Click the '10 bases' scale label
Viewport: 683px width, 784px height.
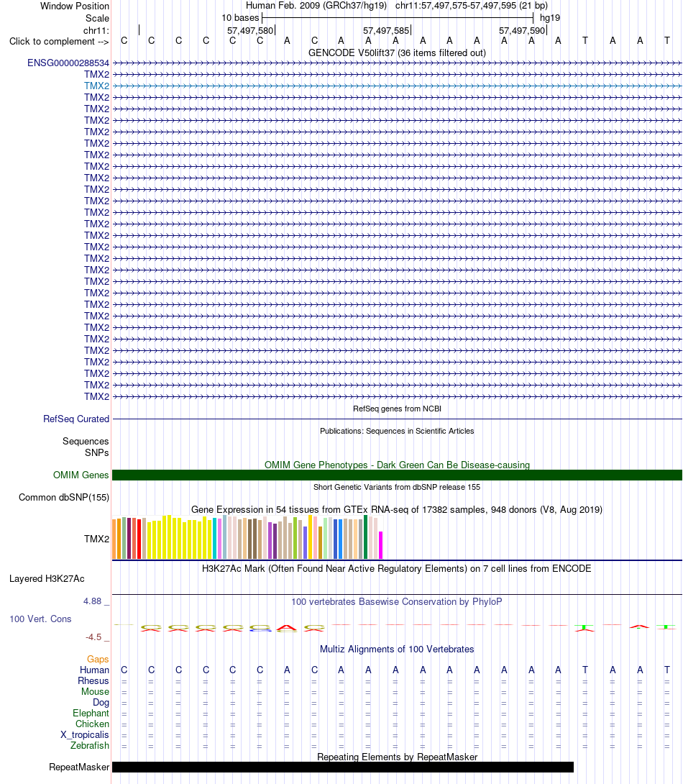click(240, 18)
